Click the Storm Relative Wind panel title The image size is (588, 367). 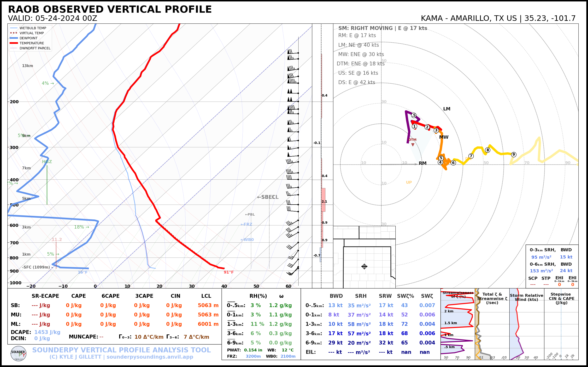(x=526, y=297)
